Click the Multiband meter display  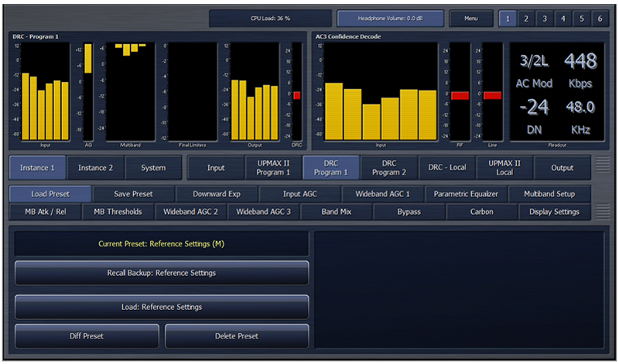[x=130, y=91]
